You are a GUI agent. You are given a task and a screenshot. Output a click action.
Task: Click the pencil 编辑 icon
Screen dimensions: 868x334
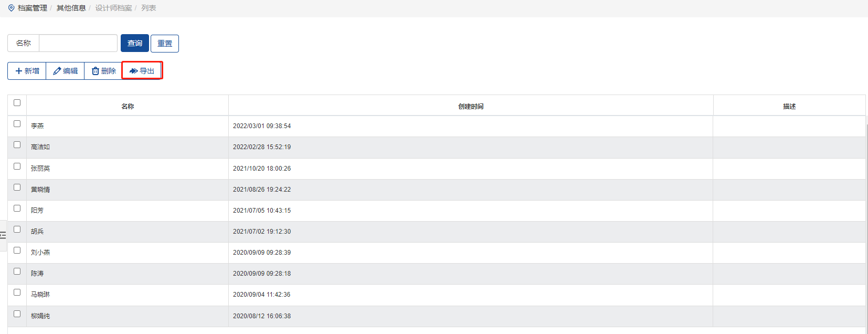click(x=57, y=71)
